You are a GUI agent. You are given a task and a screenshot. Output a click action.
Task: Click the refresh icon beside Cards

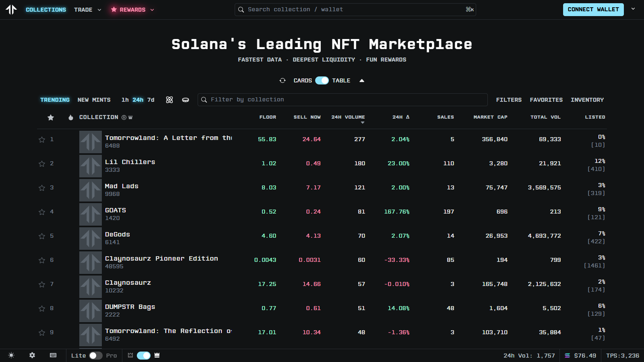point(283,80)
